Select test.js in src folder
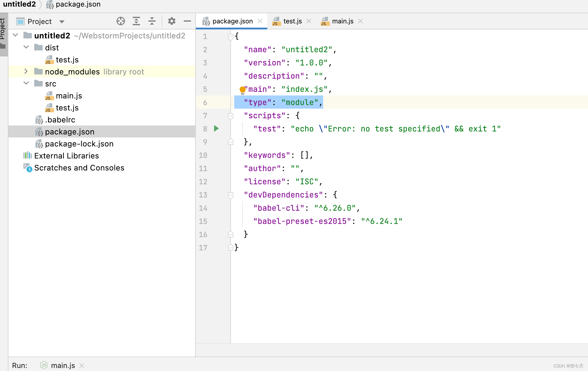Image resolution: width=588 pixels, height=371 pixels. pos(62,108)
